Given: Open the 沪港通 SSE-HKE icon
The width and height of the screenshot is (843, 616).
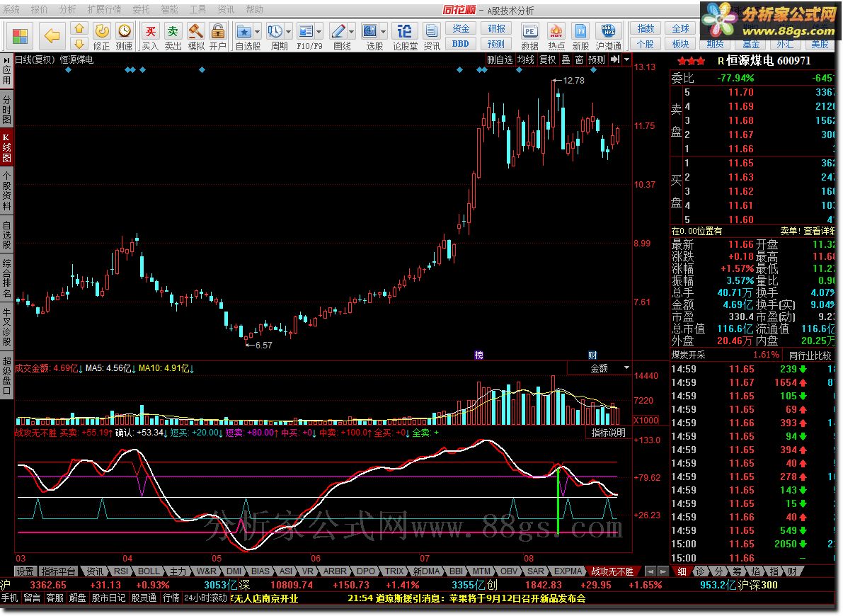Looking at the screenshot, I should 608,31.
